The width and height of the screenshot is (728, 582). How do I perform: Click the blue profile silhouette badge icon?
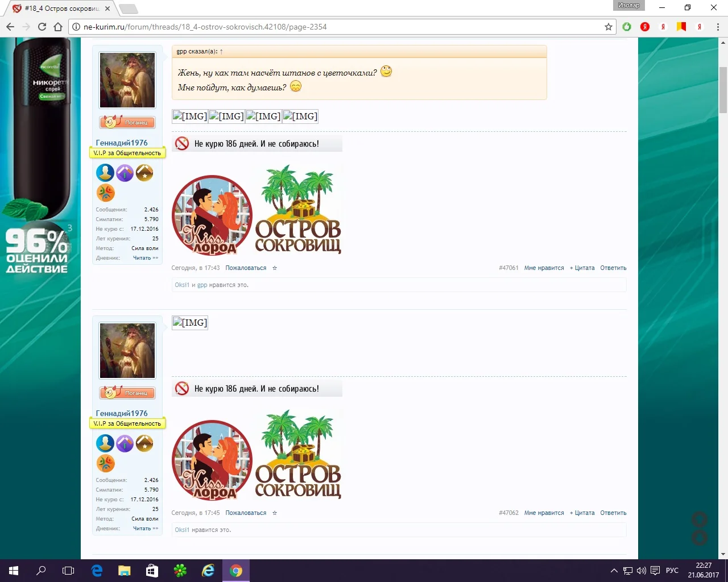tap(105, 173)
